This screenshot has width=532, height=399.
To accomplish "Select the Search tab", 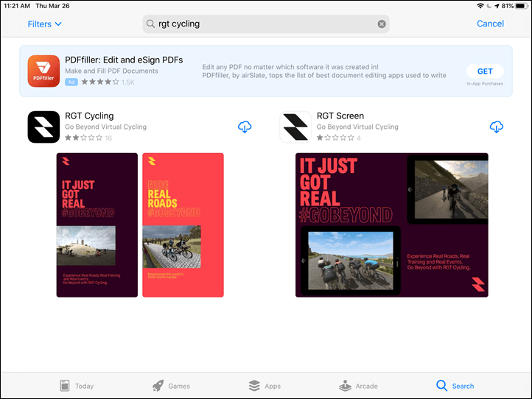I will click(x=455, y=386).
